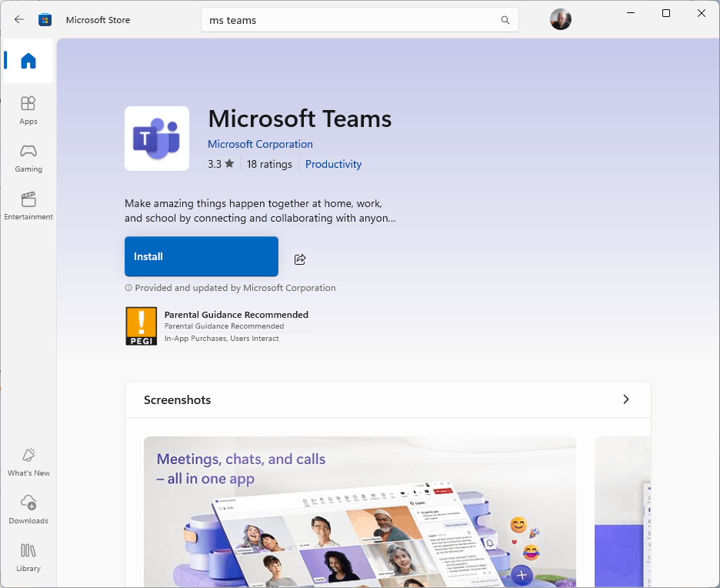The width and height of the screenshot is (720, 588).
Task: Click the info icon beside Provided and updated
Action: 128,288
